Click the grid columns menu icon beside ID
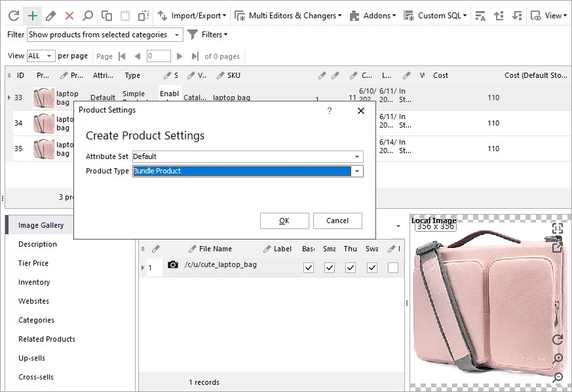 point(9,75)
